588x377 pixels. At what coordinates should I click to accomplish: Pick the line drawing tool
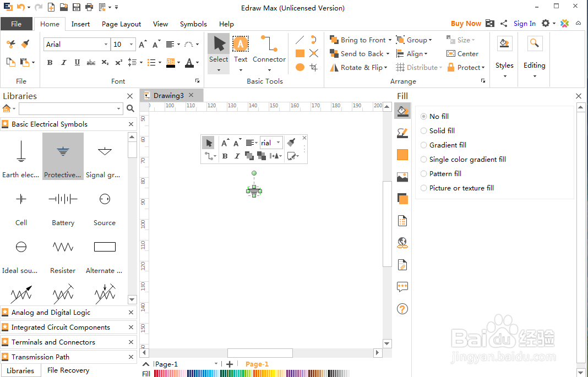tap(300, 40)
